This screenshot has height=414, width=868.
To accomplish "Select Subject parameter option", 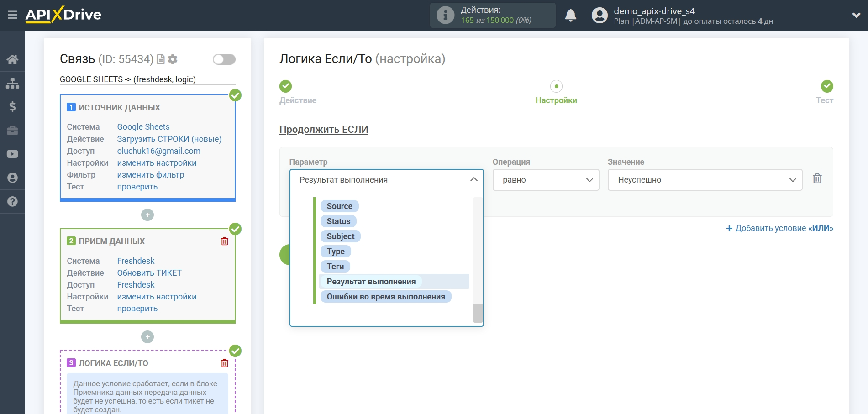I will (x=341, y=236).
